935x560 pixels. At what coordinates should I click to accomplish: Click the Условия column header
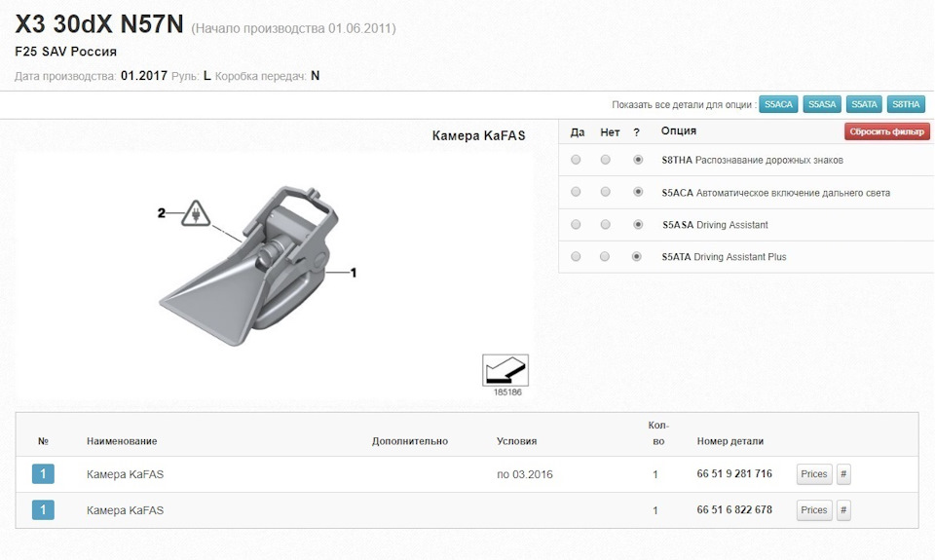516,441
